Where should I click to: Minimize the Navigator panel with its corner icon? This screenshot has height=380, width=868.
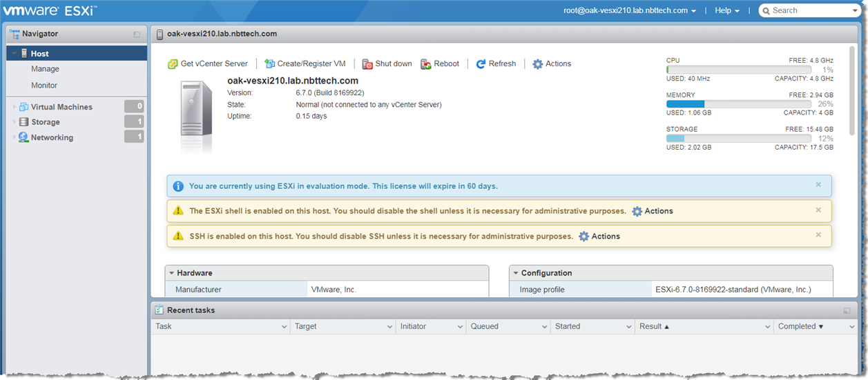point(137,34)
